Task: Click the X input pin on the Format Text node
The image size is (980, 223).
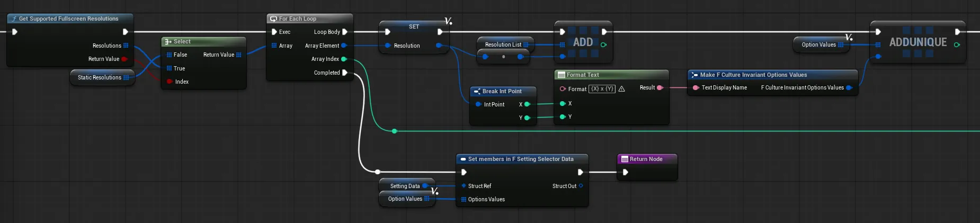Action: (563, 103)
